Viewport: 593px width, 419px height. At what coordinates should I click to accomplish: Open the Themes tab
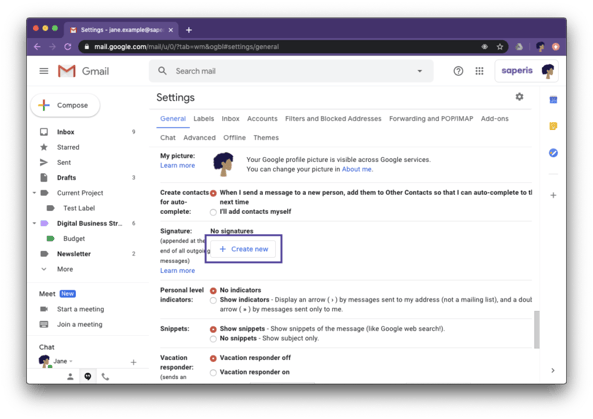click(266, 138)
